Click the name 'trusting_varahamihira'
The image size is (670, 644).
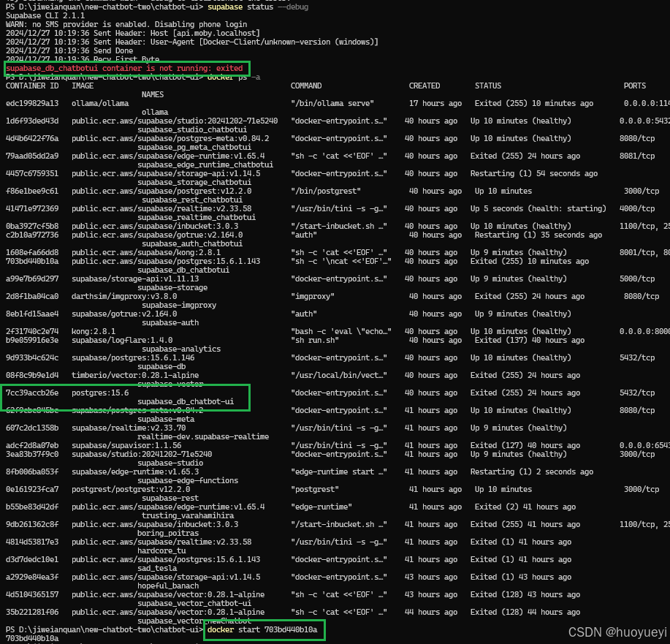pyautogui.click(x=188, y=516)
